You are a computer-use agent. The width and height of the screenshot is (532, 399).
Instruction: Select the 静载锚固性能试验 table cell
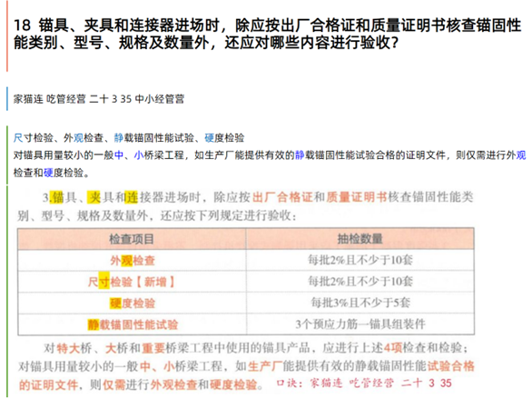tap(132, 324)
